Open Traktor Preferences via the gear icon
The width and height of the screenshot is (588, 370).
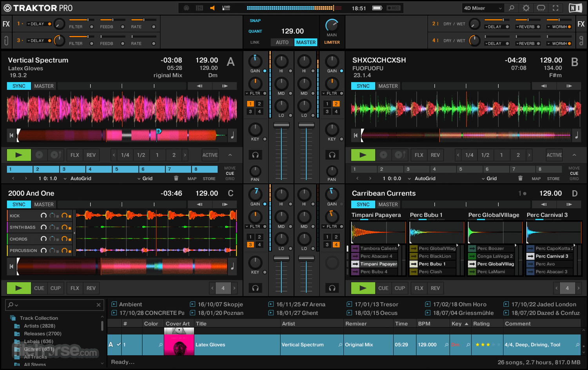526,7
